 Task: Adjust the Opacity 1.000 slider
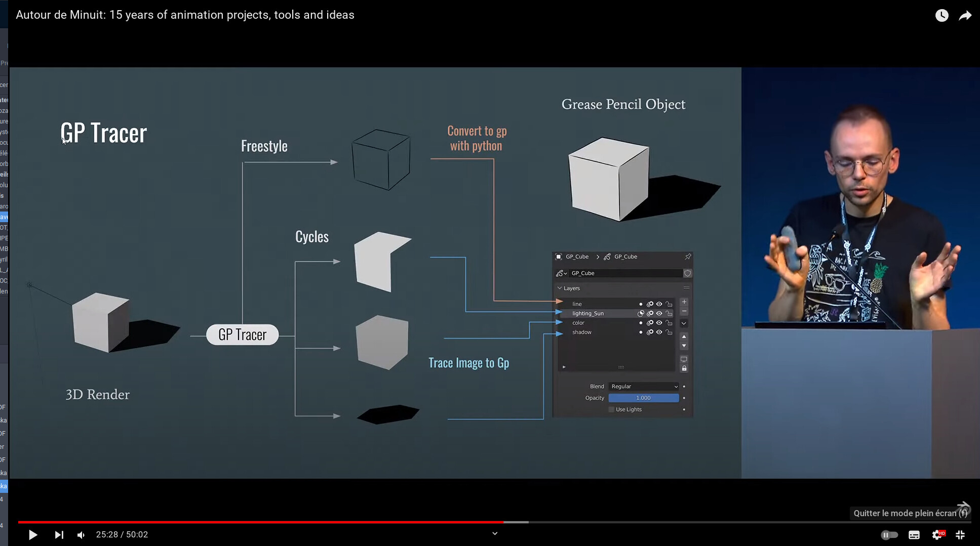pyautogui.click(x=644, y=398)
